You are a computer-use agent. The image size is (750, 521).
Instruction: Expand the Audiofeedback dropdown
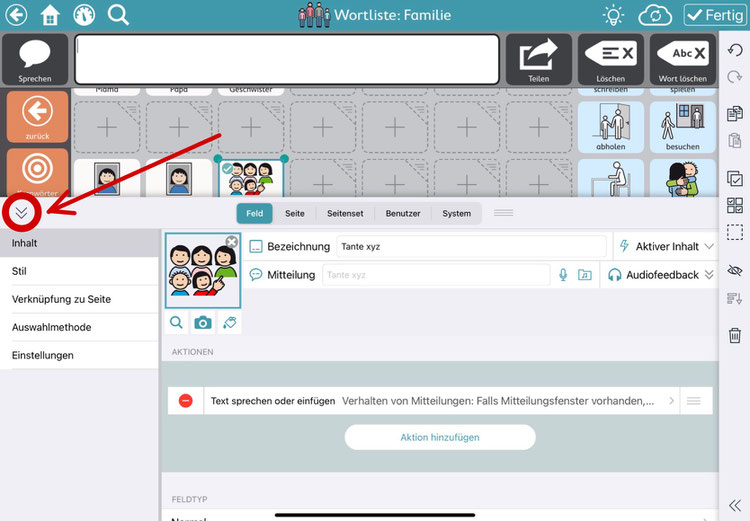coord(661,275)
